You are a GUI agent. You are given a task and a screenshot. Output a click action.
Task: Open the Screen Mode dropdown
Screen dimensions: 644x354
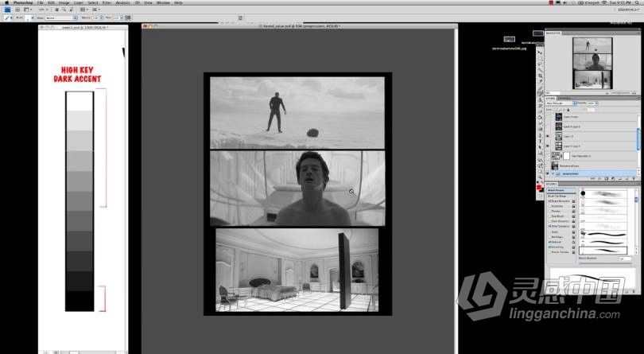tap(97, 10)
